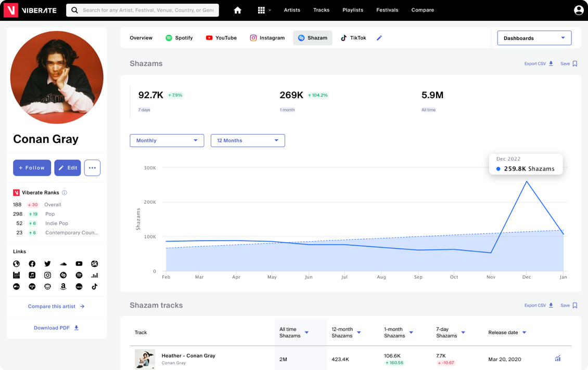Follow Conan Gray
This screenshot has width=588, height=370.
pos(32,168)
